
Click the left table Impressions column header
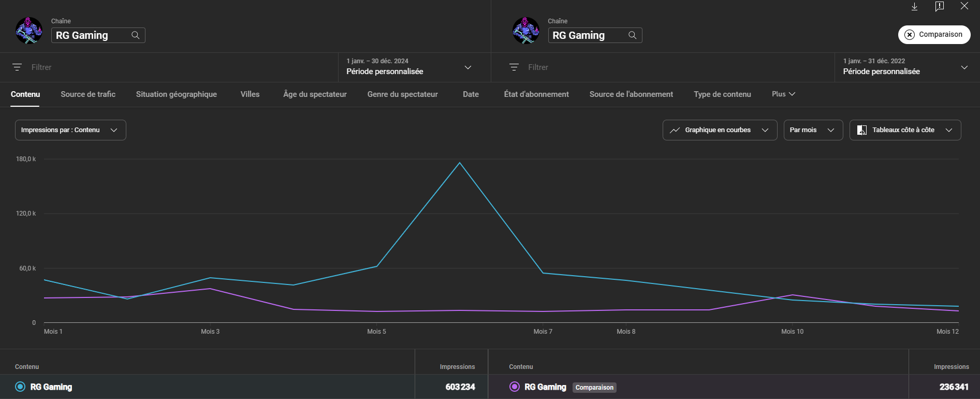[457, 367]
